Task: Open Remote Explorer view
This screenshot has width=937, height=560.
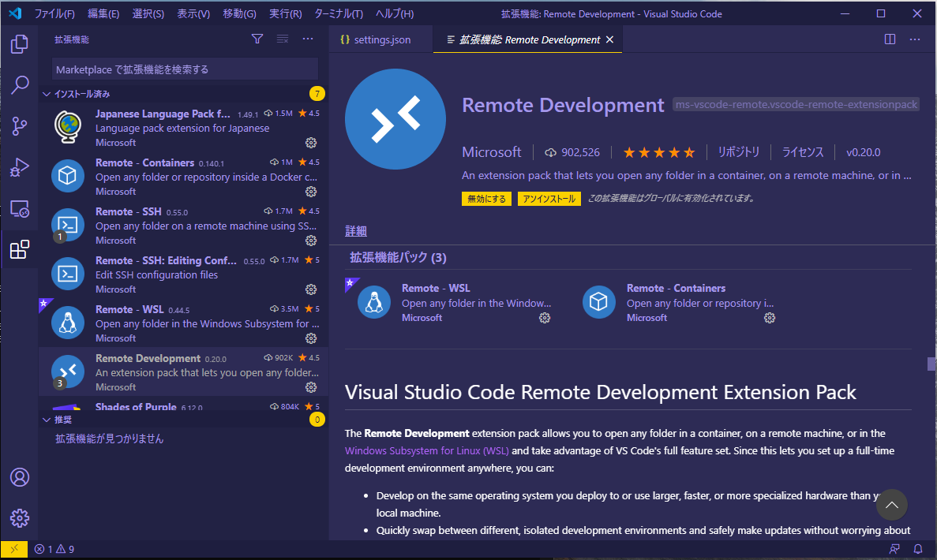Action: click(x=19, y=208)
